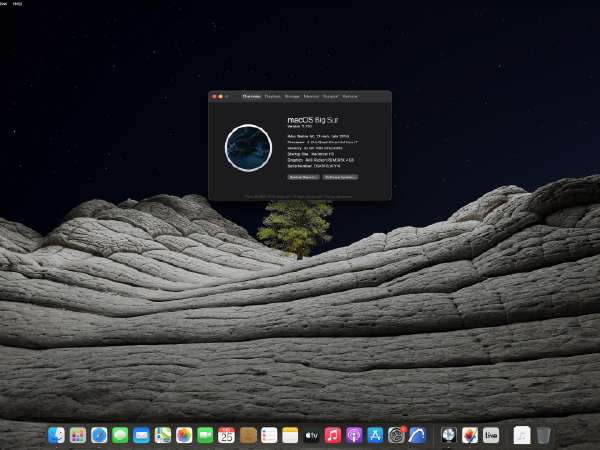Launch Maps from the Dock
The image size is (600, 450).
coord(163,435)
